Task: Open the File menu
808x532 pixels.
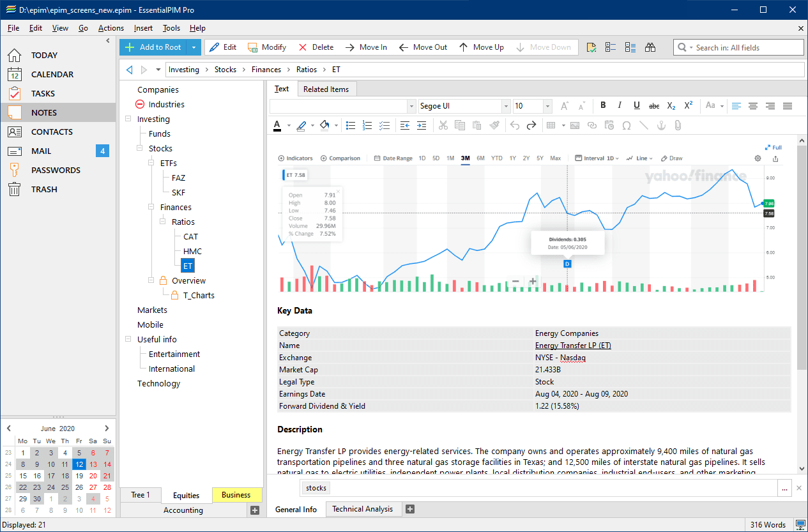Action: click(13, 28)
